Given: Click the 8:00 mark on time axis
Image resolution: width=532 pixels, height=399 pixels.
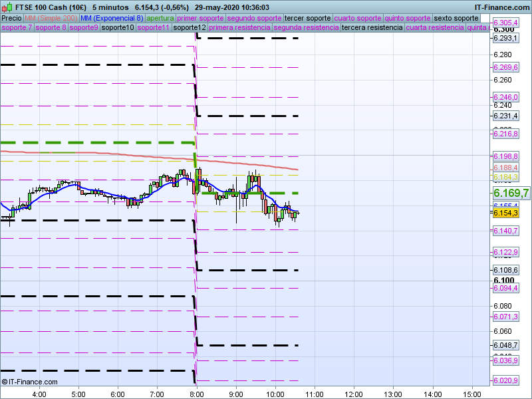Looking at the screenshot, I should click(x=196, y=394).
